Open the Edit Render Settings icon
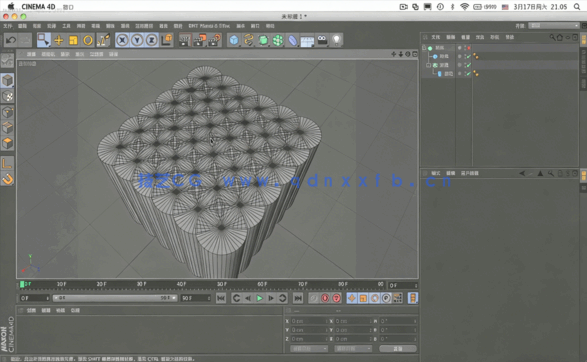 pyautogui.click(x=215, y=40)
